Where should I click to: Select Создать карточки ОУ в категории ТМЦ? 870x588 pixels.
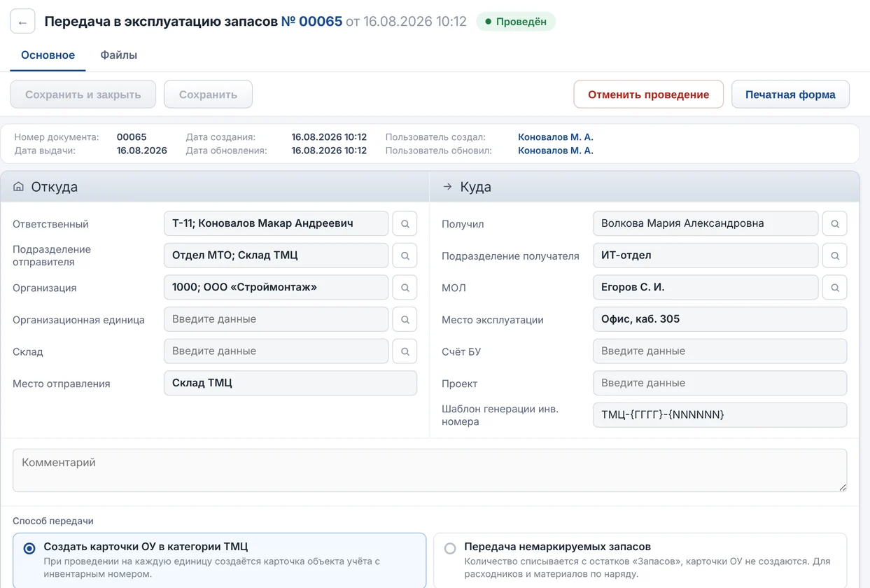219,560
